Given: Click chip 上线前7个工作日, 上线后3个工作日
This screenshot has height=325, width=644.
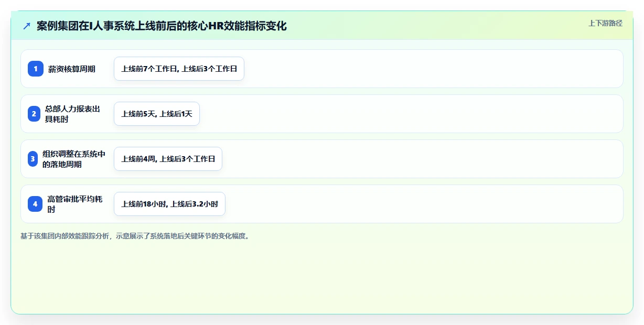Looking at the screenshot, I should click(179, 69).
